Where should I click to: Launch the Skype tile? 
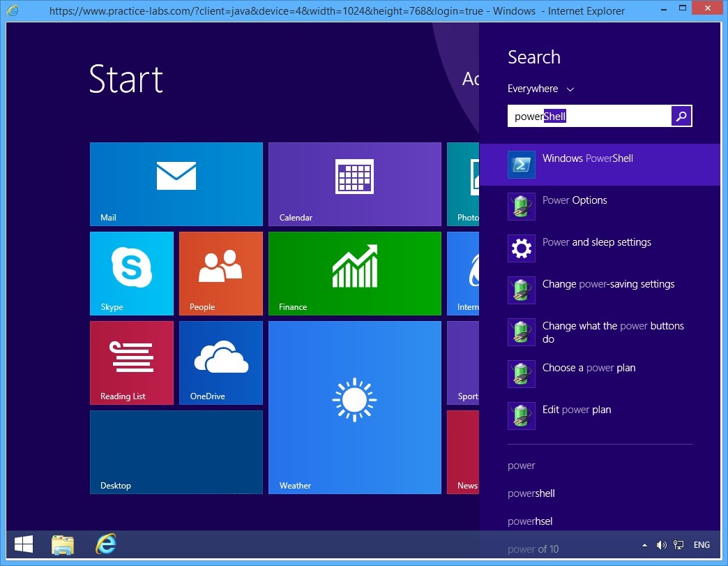coord(131,273)
